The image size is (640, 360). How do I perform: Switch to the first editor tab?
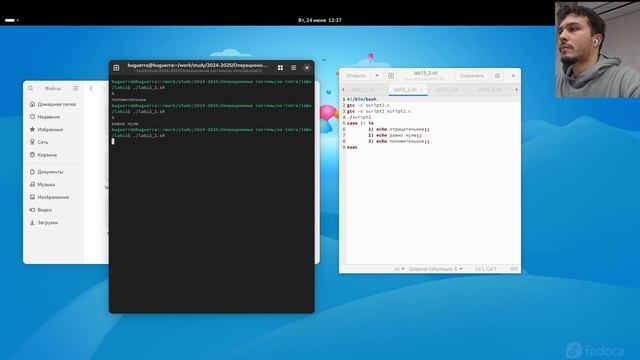(x=366, y=89)
